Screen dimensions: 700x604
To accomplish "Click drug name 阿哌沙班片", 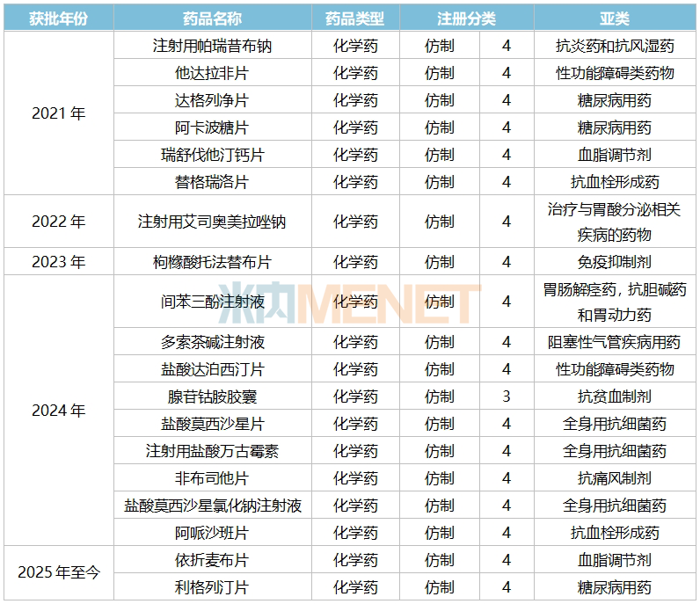I will click(213, 533).
